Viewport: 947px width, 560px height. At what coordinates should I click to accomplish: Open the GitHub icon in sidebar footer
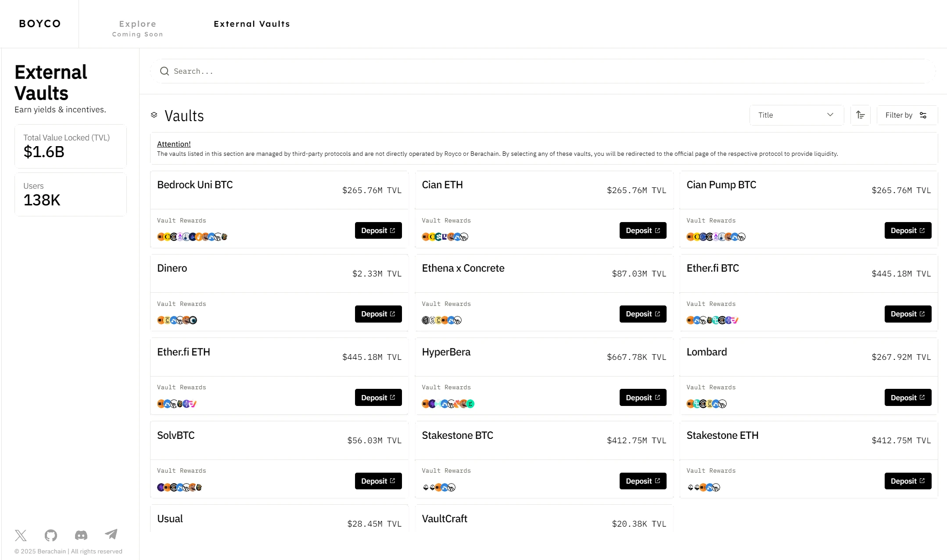[x=51, y=535]
